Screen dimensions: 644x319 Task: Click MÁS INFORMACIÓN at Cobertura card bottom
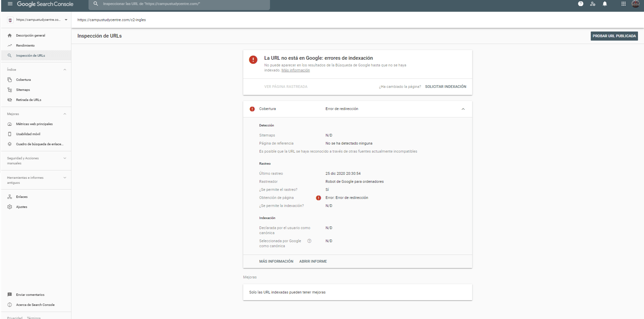[x=276, y=262]
